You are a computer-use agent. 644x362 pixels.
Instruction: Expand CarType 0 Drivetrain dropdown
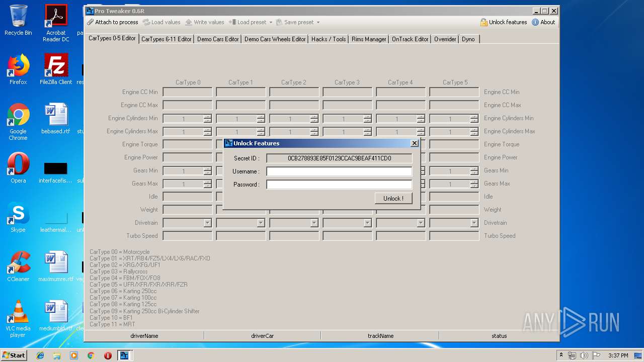(207, 223)
